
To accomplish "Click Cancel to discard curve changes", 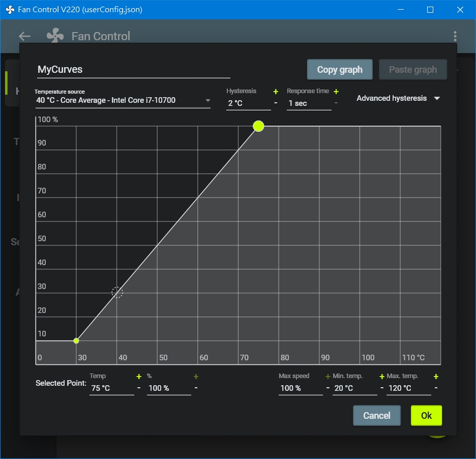I will point(376,416).
